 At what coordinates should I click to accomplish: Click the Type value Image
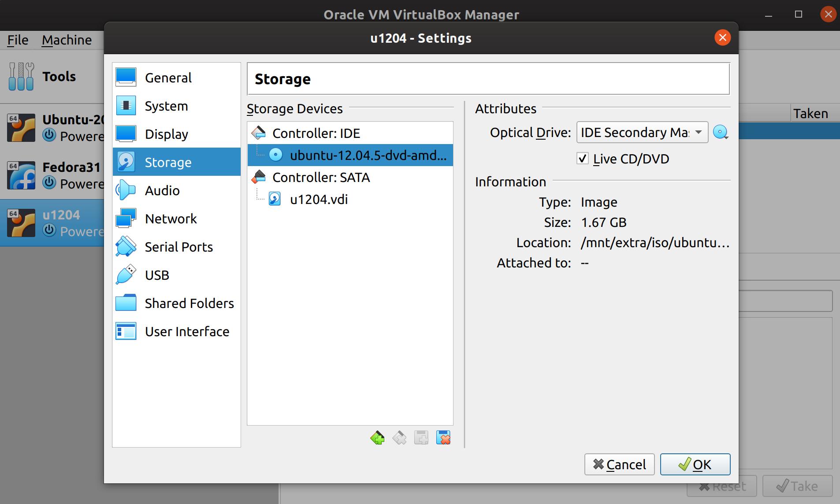pos(599,202)
